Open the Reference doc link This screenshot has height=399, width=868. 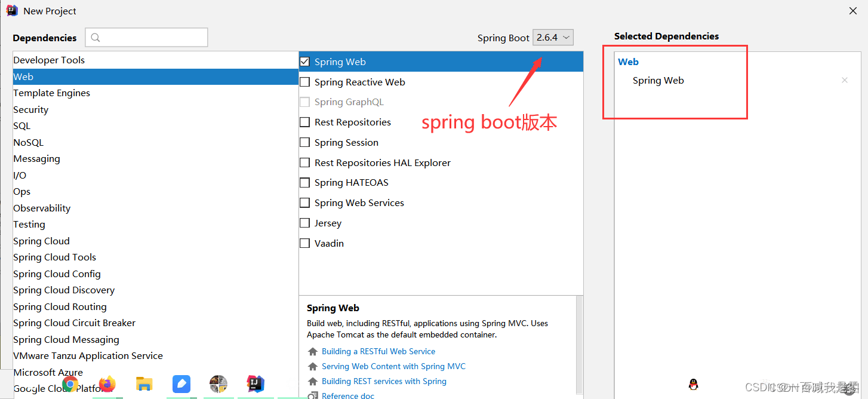(348, 395)
